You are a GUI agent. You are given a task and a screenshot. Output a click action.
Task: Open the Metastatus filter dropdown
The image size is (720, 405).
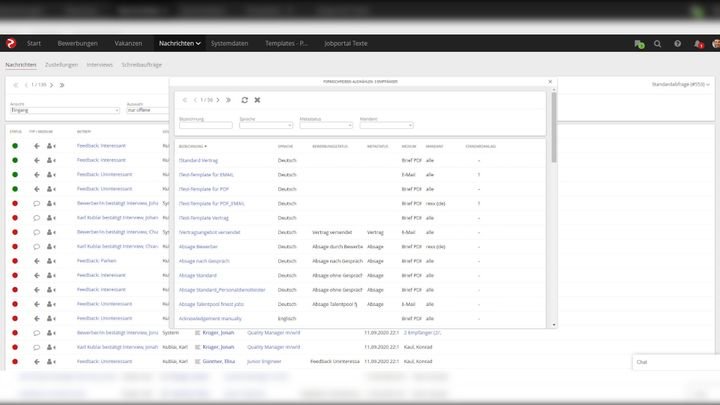coord(326,125)
